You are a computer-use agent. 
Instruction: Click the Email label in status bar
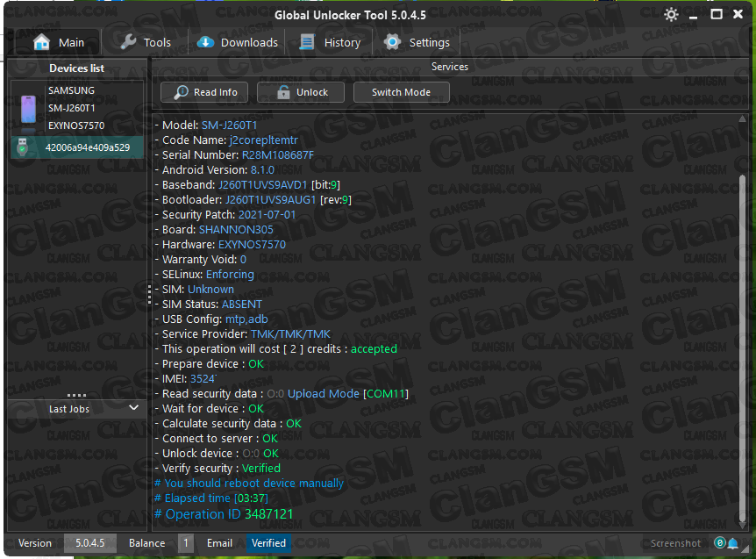(219, 543)
